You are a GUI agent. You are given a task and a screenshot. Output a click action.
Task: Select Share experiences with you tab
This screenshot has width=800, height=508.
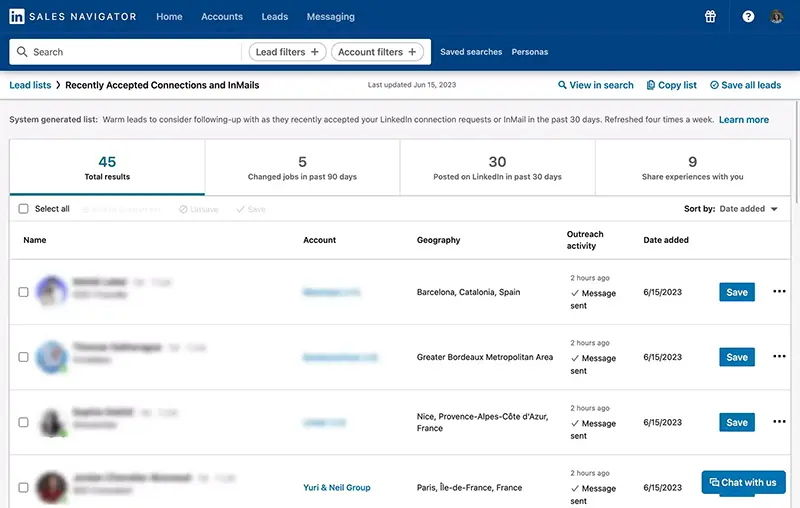[692, 167]
